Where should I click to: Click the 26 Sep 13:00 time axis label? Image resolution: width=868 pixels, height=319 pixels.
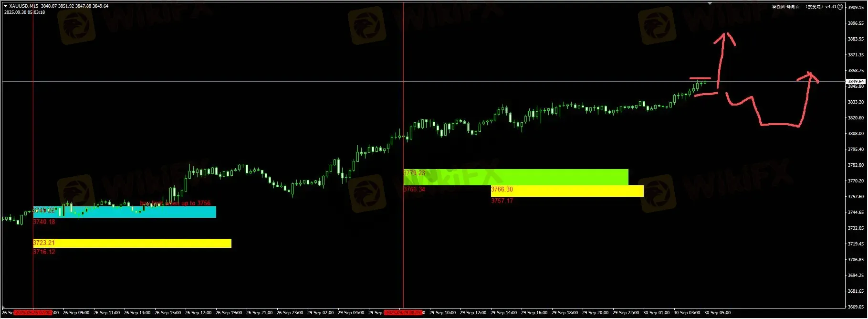coord(137,313)
